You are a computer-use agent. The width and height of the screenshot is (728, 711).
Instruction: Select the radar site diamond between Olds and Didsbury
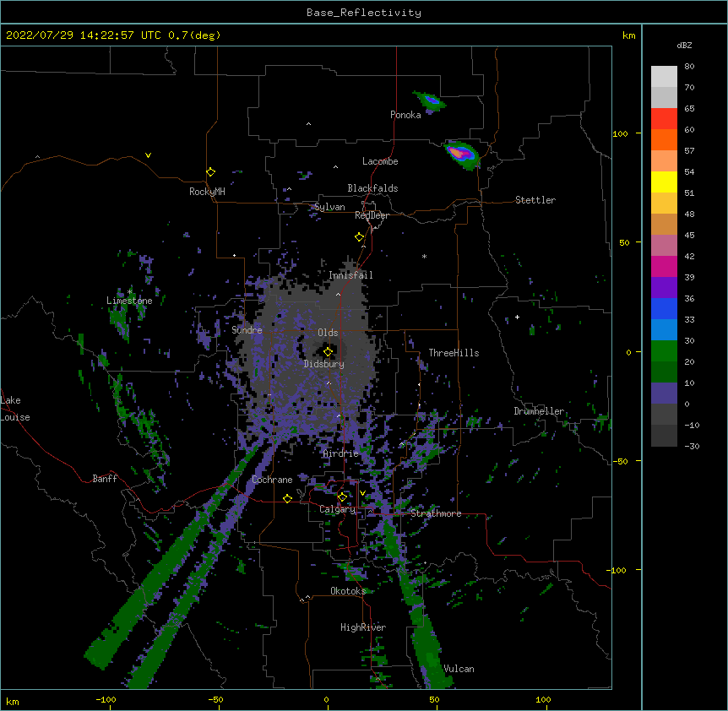click(328, 352)
